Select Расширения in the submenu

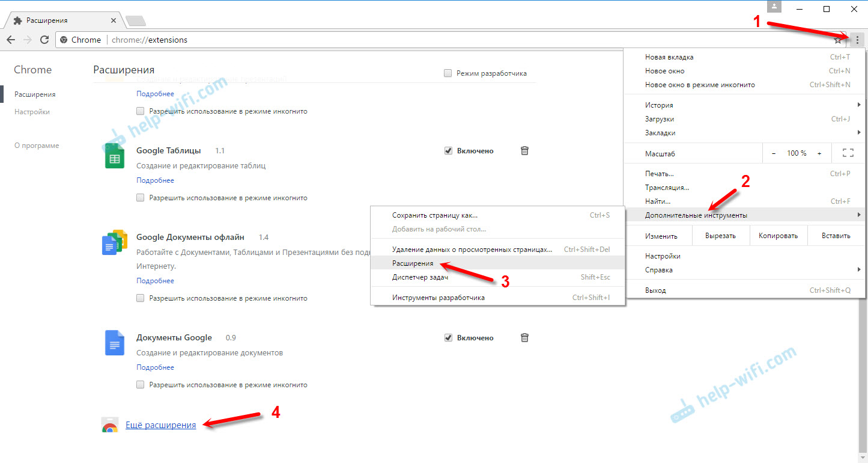[413, 263]
